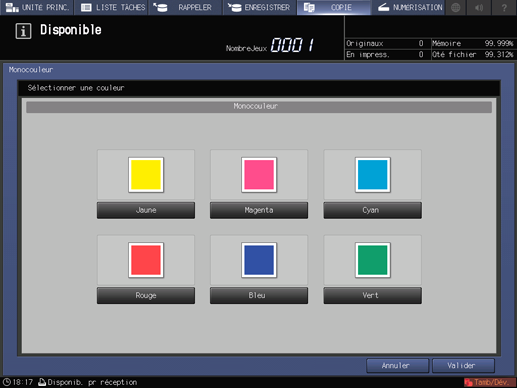Click the Tamb/Dév. status indicator
The height and width of the screenshot is (388, 517).
[x=490, y=382]
